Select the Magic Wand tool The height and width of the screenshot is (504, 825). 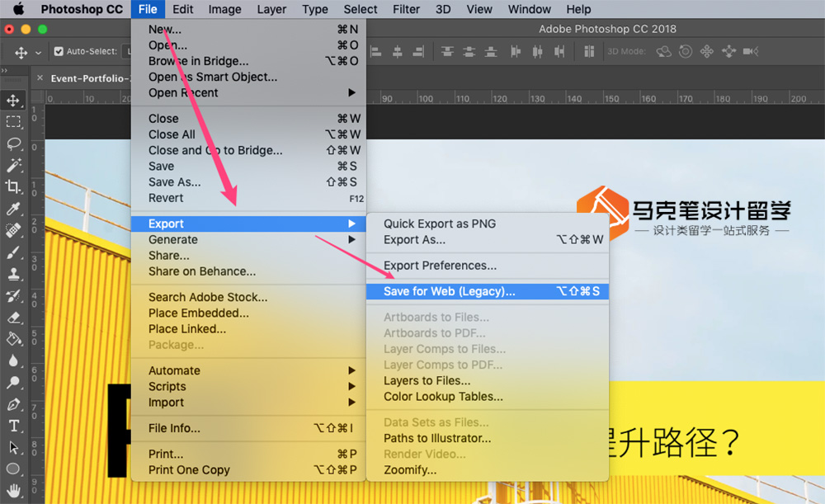[x=13, y=165]
